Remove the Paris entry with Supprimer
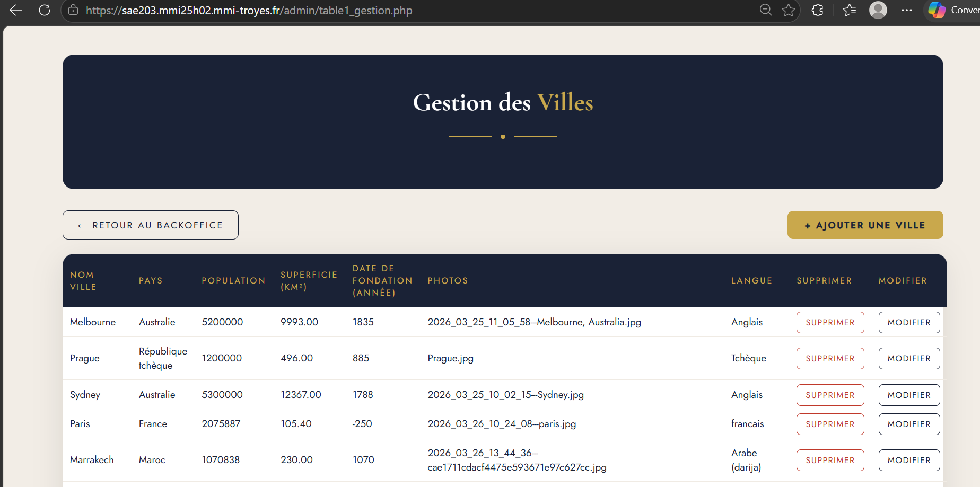Image resolution: width=980 pixels, height=487 pixels. [x=830, y=424]
